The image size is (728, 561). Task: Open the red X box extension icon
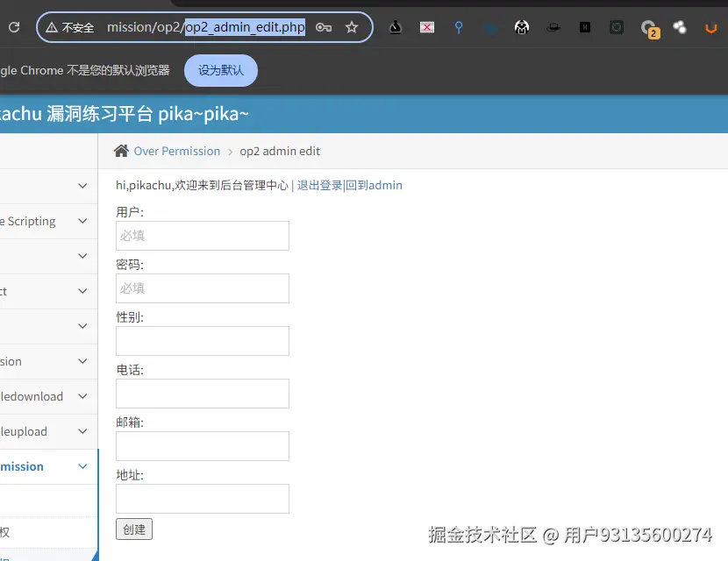point(426,27)
